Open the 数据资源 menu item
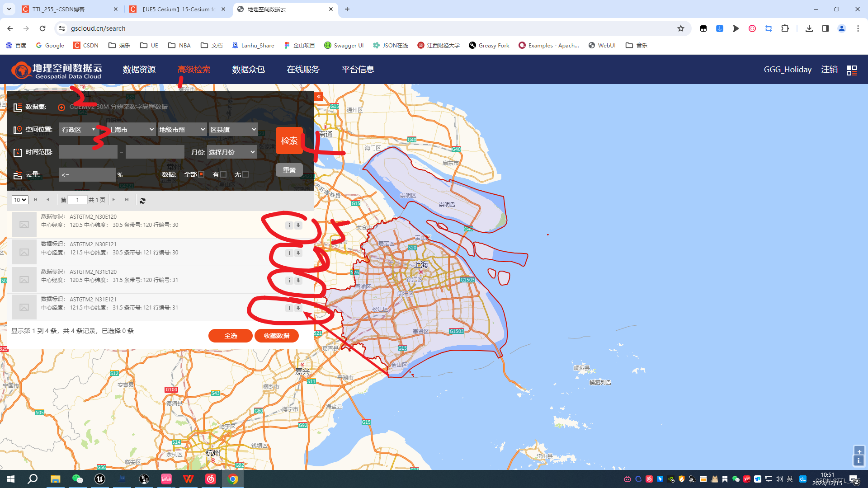 tap(139, 70)
